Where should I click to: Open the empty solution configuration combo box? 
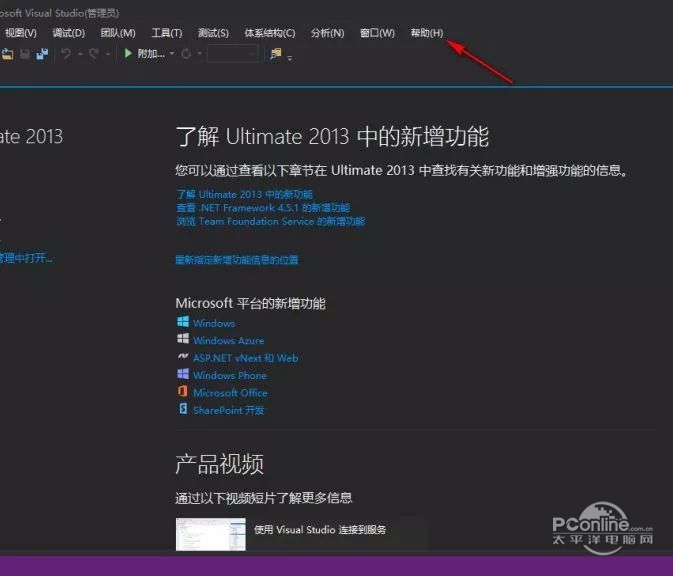(232, 54)
